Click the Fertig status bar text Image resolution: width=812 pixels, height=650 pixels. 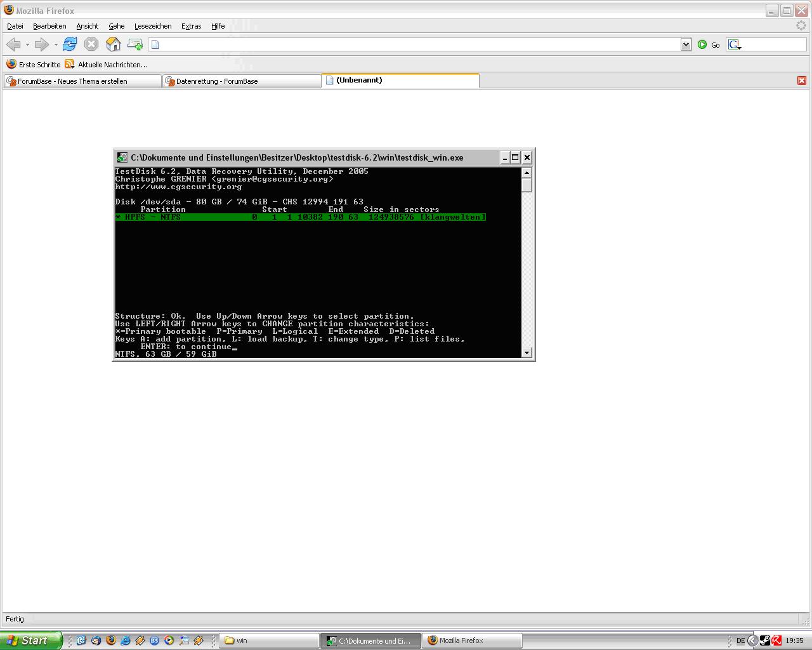[15, 619]
